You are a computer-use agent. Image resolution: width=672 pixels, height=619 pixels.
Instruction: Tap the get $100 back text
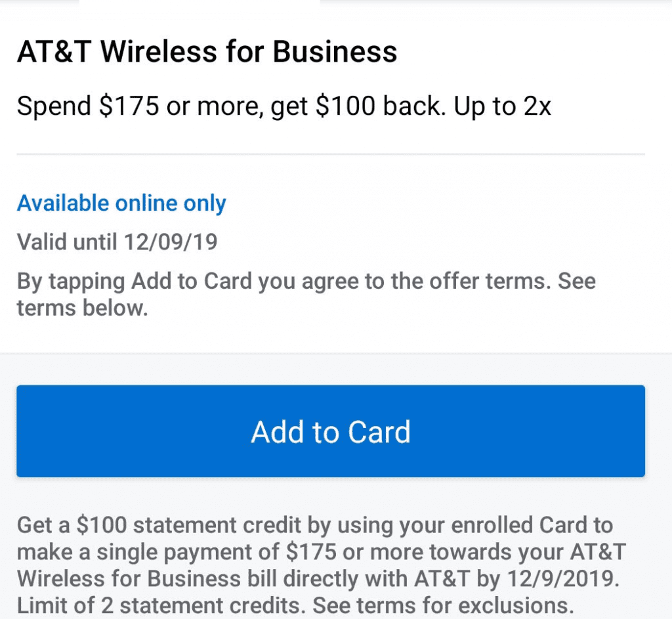[358, 106]
